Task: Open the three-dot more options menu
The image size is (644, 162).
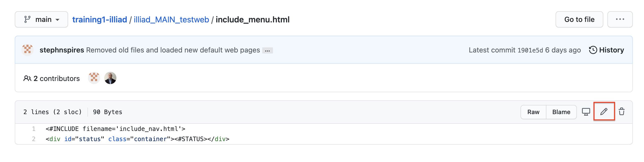Action: click(620, 19)
